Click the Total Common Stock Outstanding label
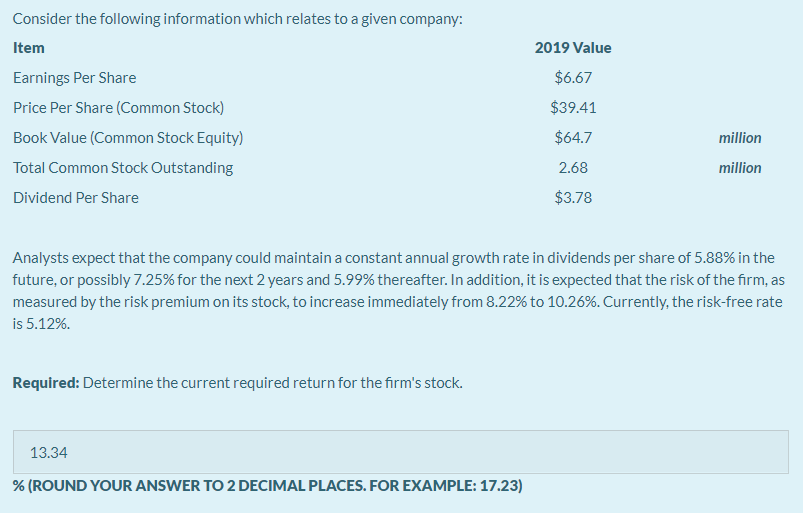Image resolution: width=803 pixels, height=513 pixels. [123, 168]
